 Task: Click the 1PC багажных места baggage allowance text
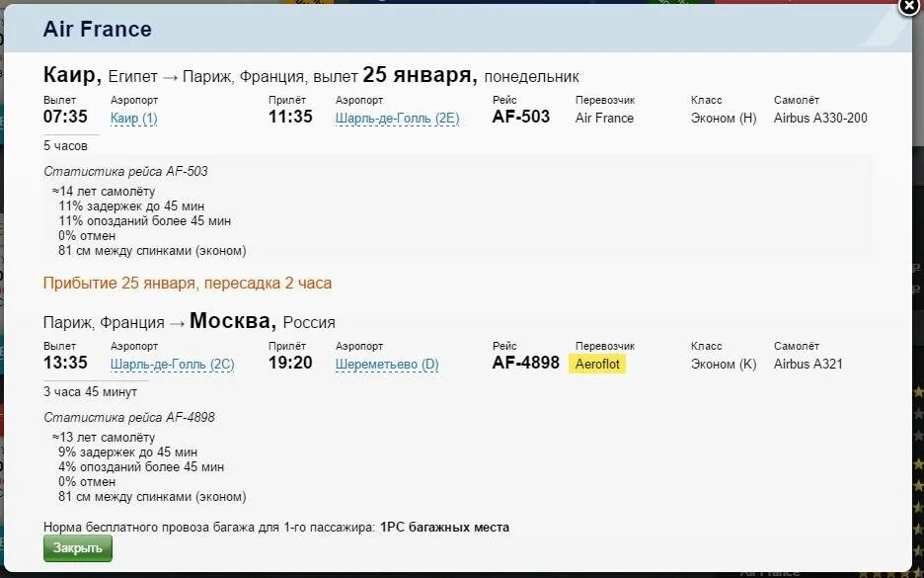444,527
